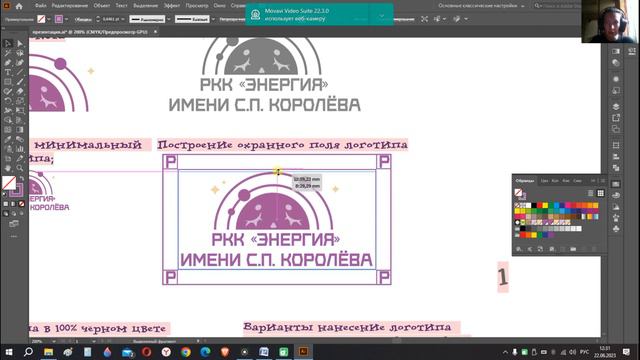Image resolution: width=640 pixels, height=360 pixels.
Task: Choose the None paint mode below fill box
Action: pos(22,204)
